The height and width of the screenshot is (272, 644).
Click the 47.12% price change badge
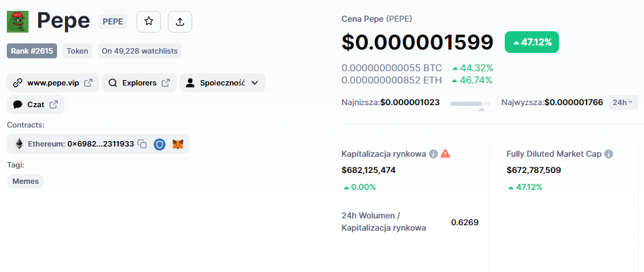(x=532, y=42)
